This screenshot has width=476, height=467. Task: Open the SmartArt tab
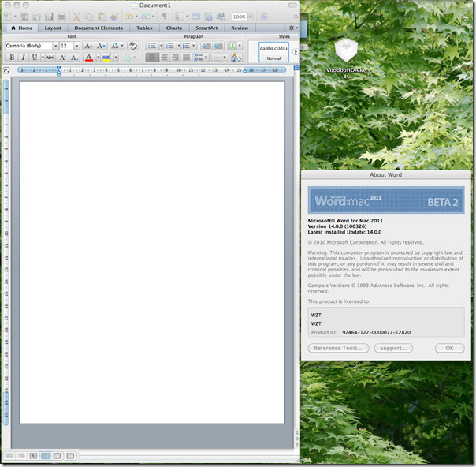pos(206,28)
